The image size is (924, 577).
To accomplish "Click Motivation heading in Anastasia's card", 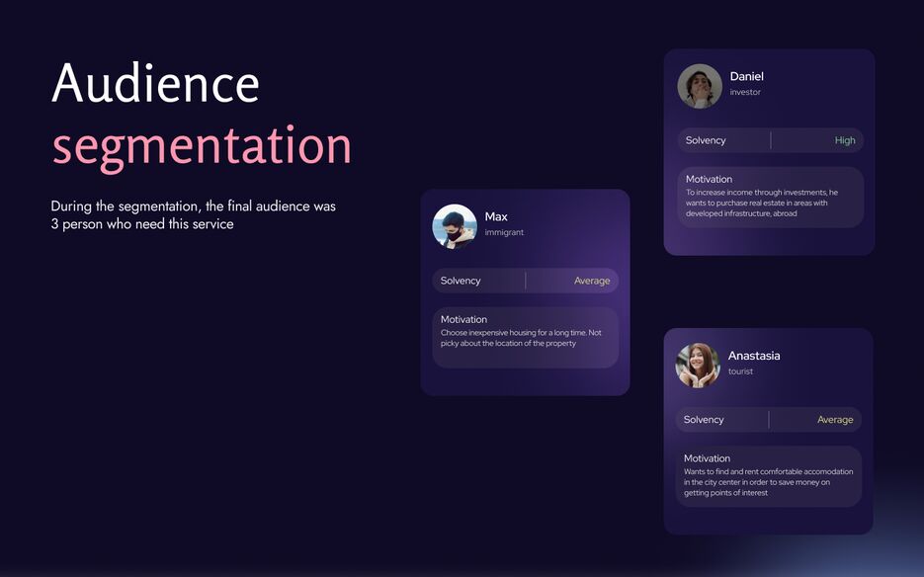I will [708, 458].
